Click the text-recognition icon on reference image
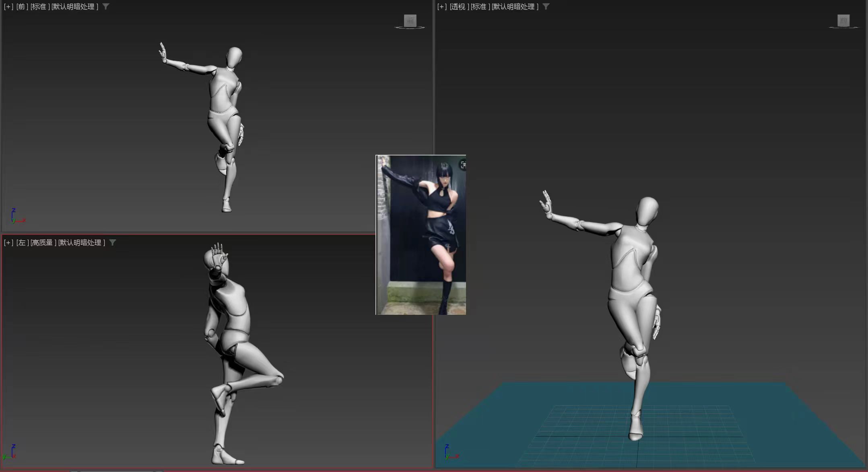Screen dimensions: 868x472 point(463,165)
